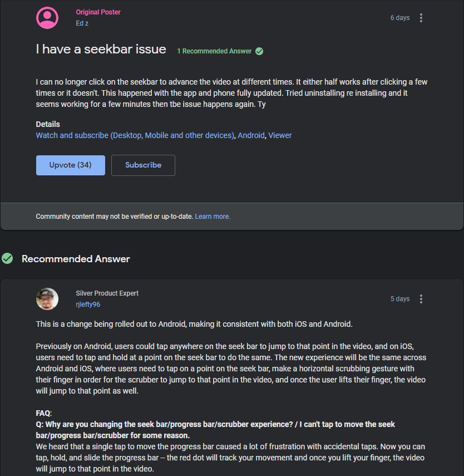464x476 pixels.
Task: Click the Original Poster label
Action: pyautogui.click(x=98, y=12)
